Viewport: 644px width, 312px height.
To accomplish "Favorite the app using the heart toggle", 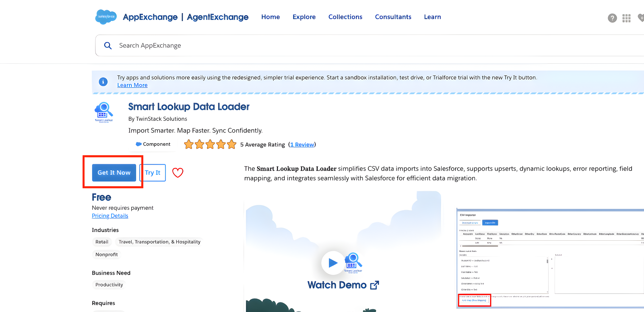I will click(177, 173).
